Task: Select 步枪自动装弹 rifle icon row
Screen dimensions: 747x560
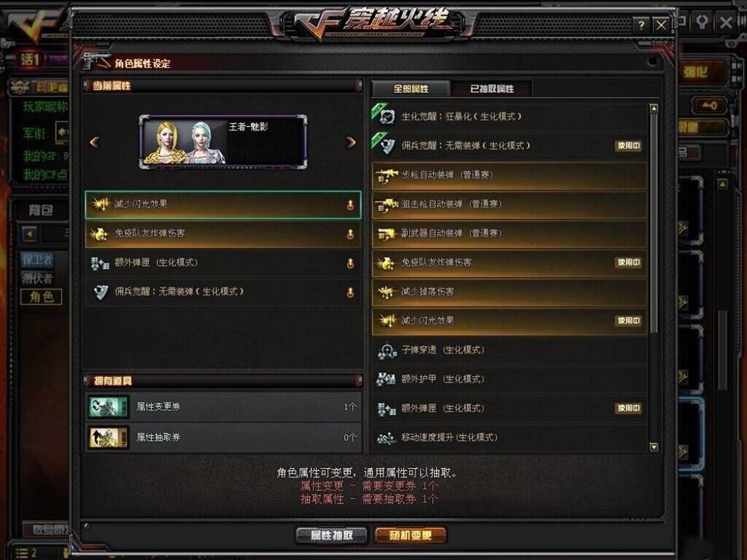Action: coord(510,175)
